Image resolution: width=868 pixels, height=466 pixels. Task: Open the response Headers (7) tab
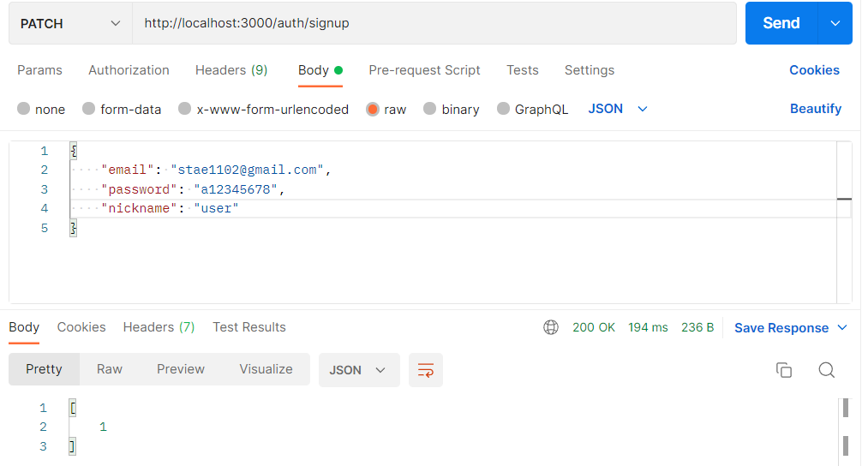pos(159,327)
